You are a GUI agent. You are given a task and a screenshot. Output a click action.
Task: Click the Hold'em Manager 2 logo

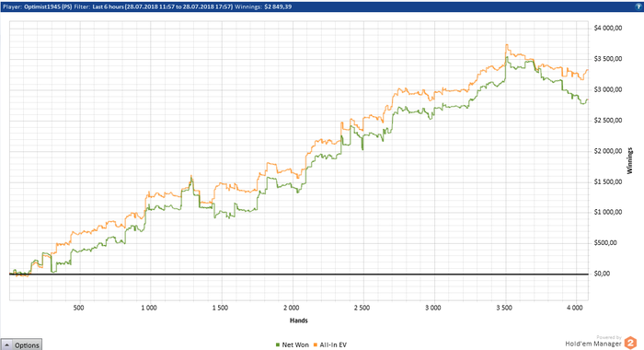630,343
